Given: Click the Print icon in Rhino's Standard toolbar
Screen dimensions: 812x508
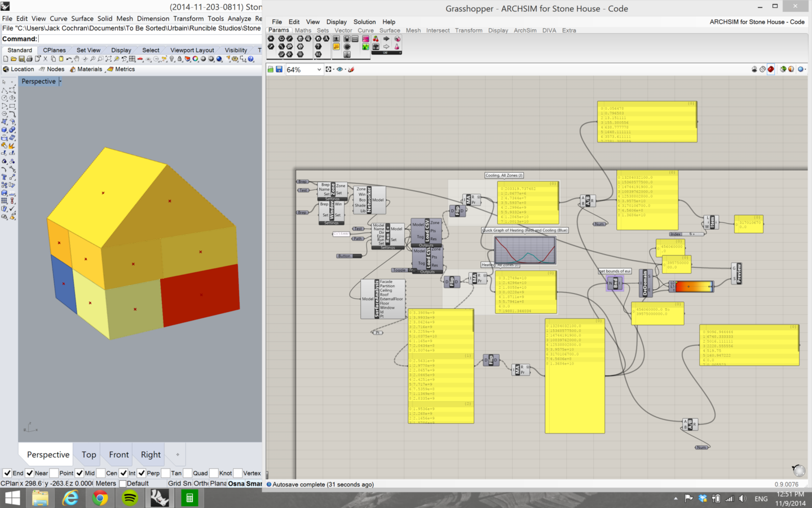Looking at the screenshot, I should pos(29,59).
